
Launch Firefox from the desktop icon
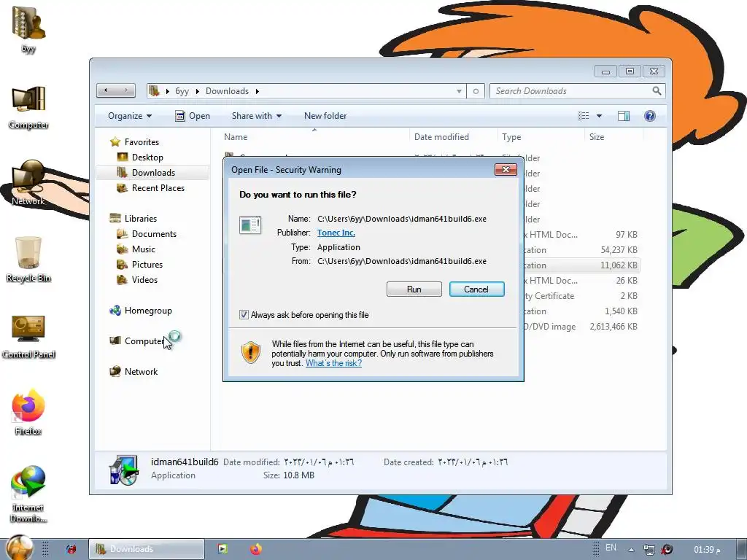coord(28,413)
